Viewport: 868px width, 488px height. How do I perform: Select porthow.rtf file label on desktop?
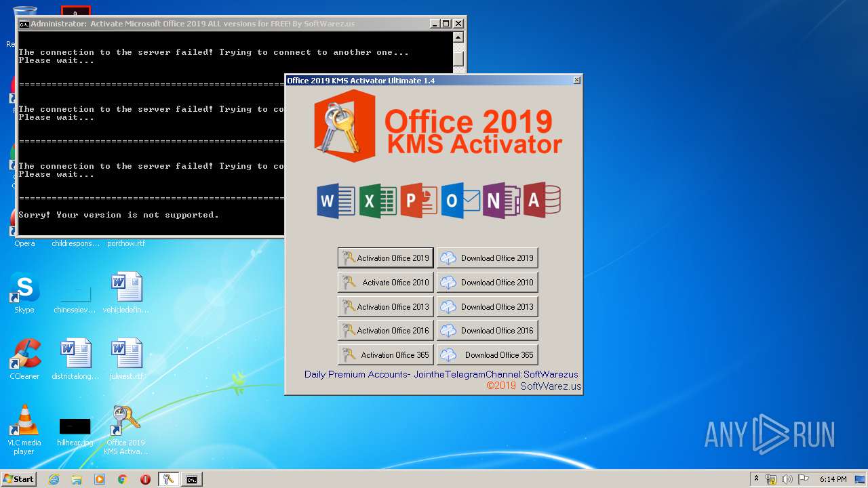[126, 243]
